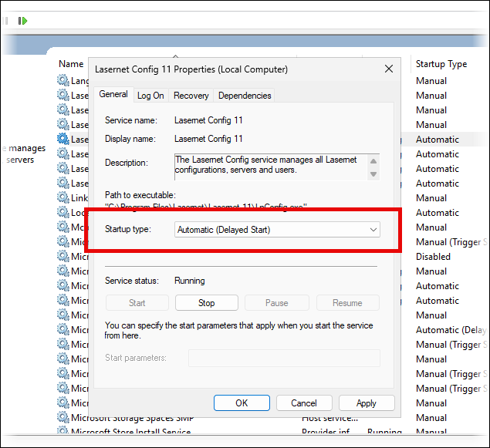Click the 'Automatic (Delay' startup type cell
The width and height of the screenshot is (490, 448).
[451, 330]
